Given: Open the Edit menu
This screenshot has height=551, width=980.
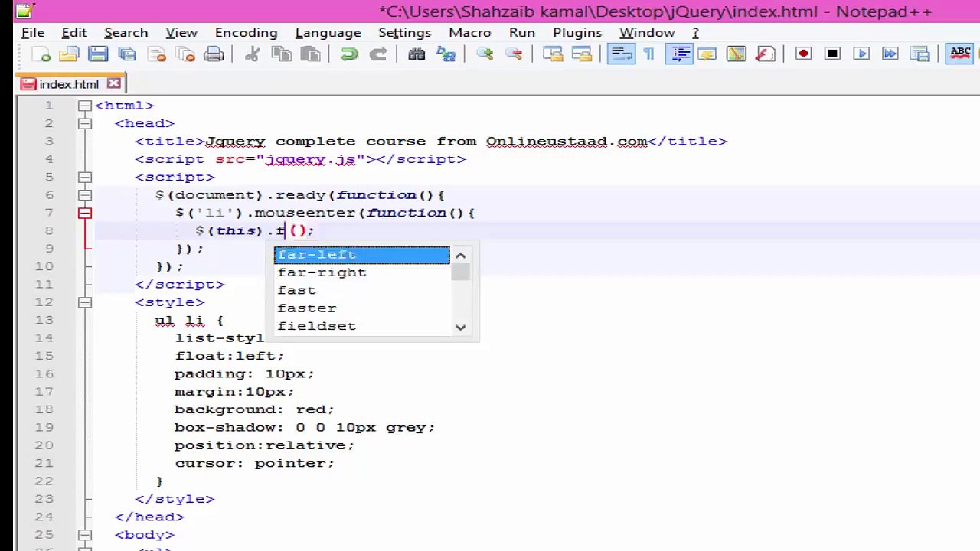Looking at the screenshot, I should coord(74,32).
